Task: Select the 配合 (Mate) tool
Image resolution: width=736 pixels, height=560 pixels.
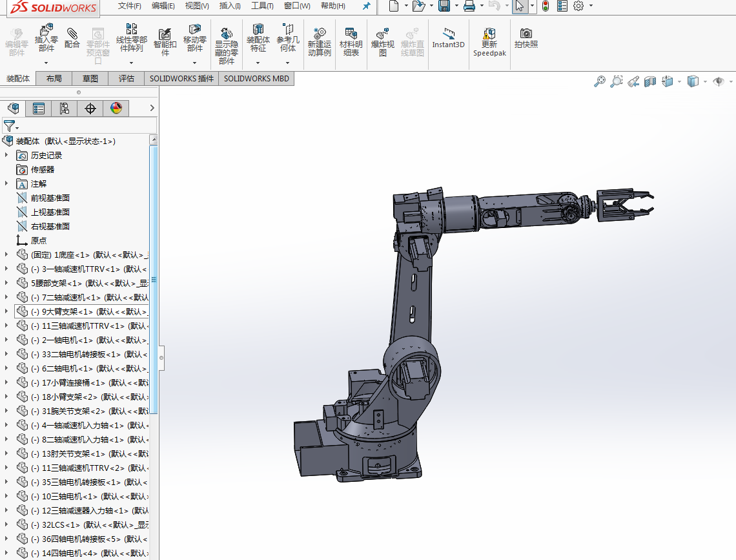Action: (x=72, y=34)
